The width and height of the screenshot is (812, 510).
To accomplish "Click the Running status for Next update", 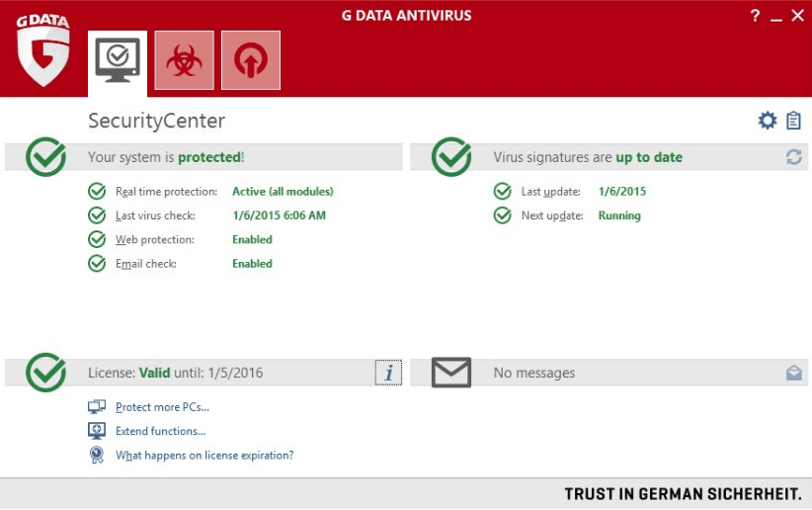I will coord(619,215).
